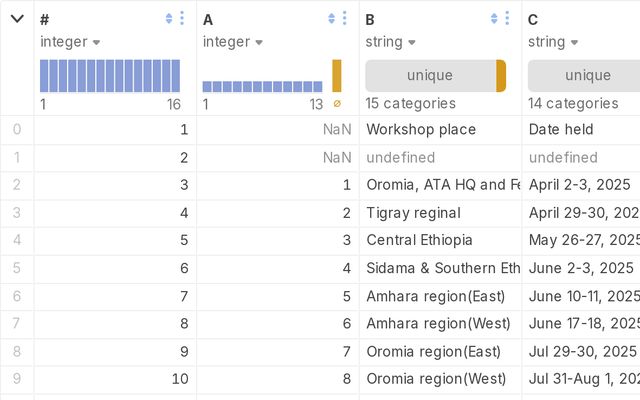The image size is (640, 400).
Task: Change column C's string type
Action: (x=551, y=42)
